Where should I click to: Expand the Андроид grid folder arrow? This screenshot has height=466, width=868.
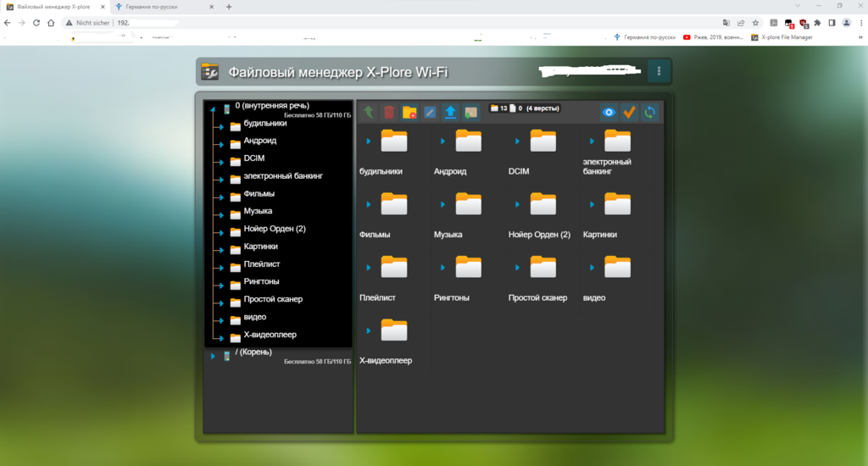tap(442, 141)
